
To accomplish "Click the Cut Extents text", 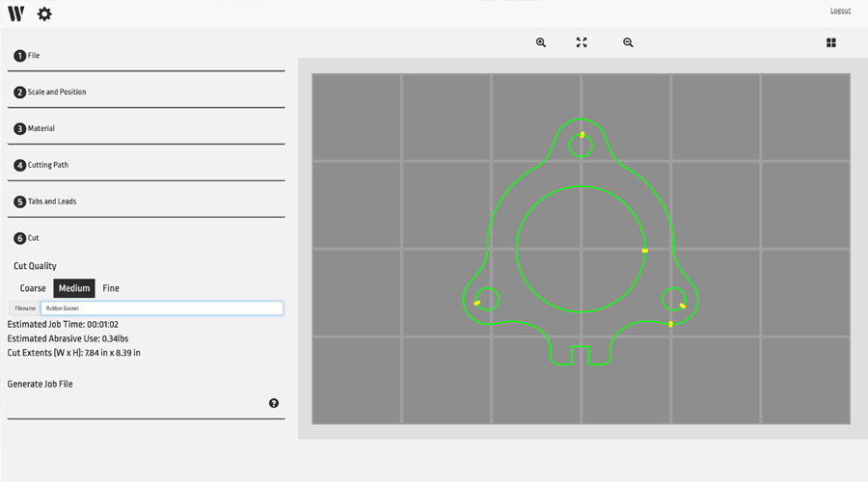I will coord(73,353).
